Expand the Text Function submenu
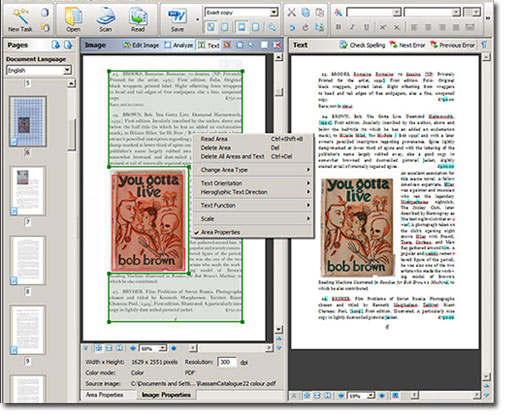The image size is (510, 415). tap(253, 205)
